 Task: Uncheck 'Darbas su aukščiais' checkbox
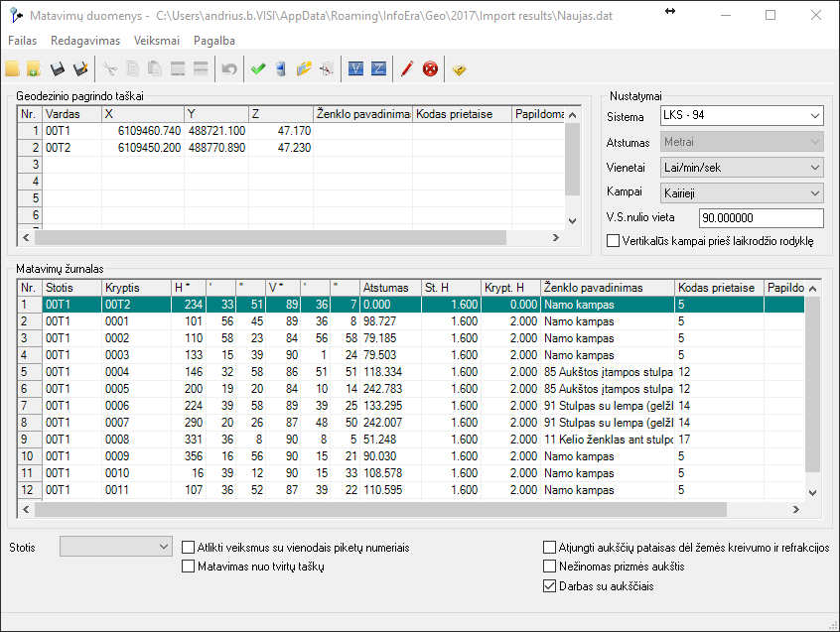[x=550, y=586]
